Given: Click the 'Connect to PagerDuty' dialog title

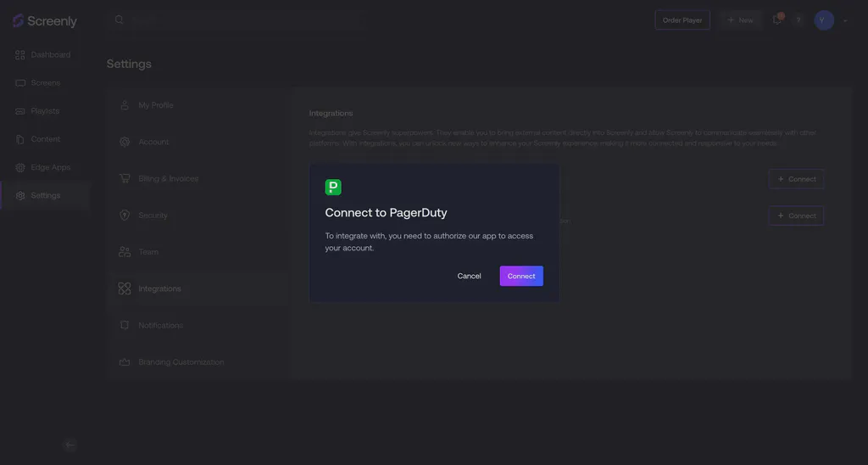Looking at the screenshot, I should click(386, 212).
